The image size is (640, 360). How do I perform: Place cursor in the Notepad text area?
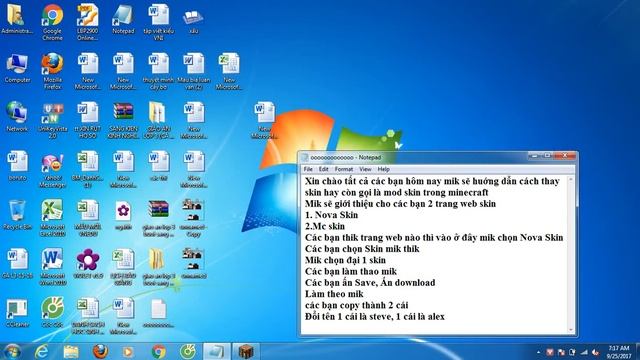tap(435, 255)
